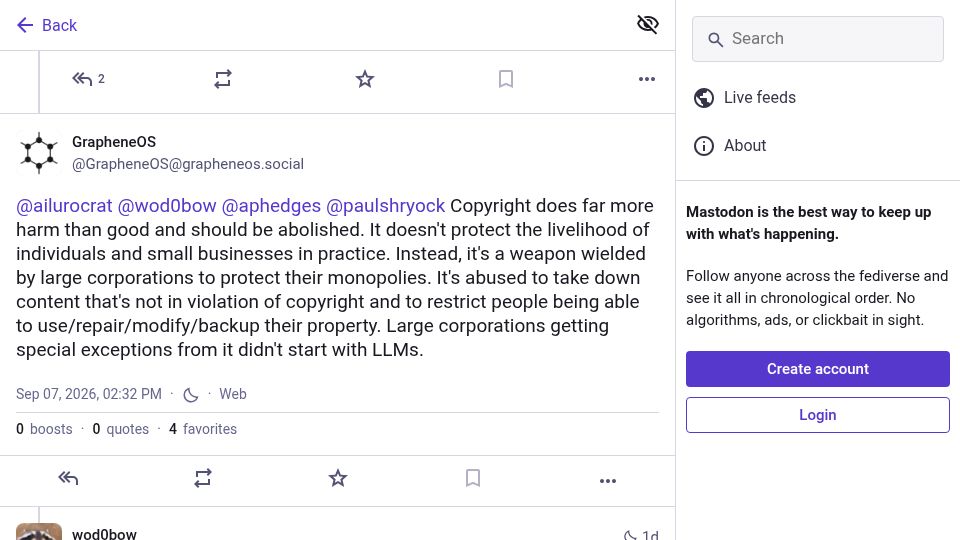
Task: Click the Login button
Action: point(817,414)
